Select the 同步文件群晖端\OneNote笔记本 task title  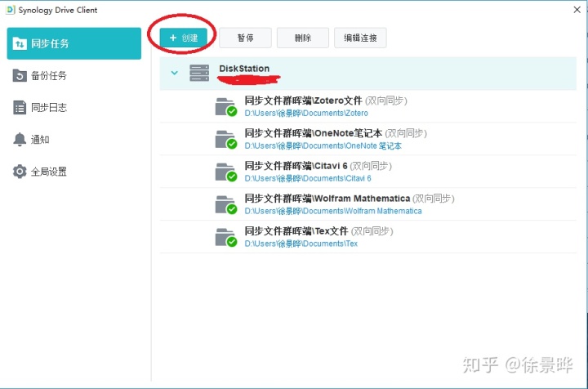click(314, 133)
